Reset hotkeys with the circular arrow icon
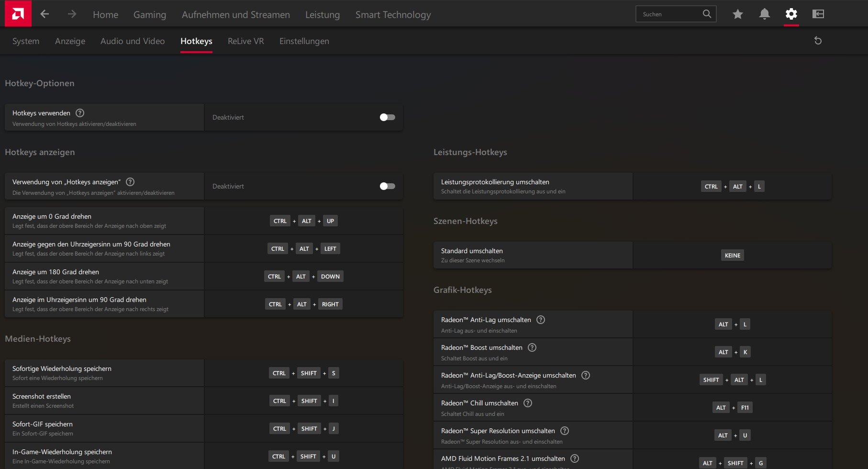The height and width of the screenshot is (469, 868). tap(818, 41)
